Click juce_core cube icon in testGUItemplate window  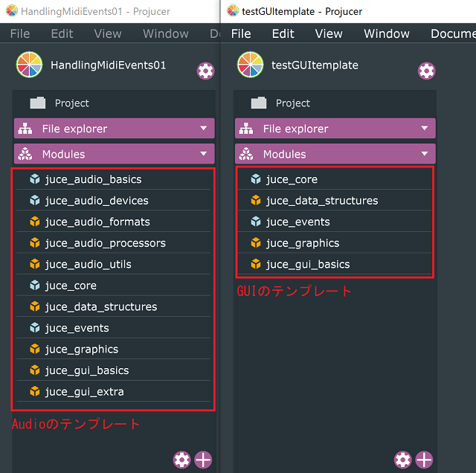pos(256,179)
